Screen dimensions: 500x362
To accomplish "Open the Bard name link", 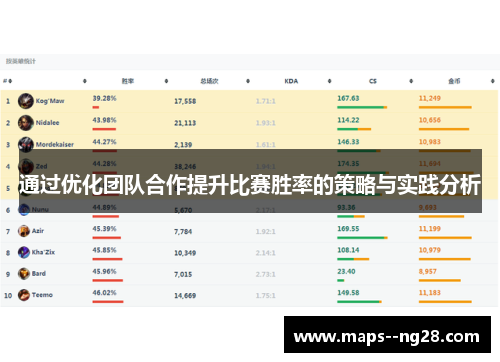I will tap(39, 274).
